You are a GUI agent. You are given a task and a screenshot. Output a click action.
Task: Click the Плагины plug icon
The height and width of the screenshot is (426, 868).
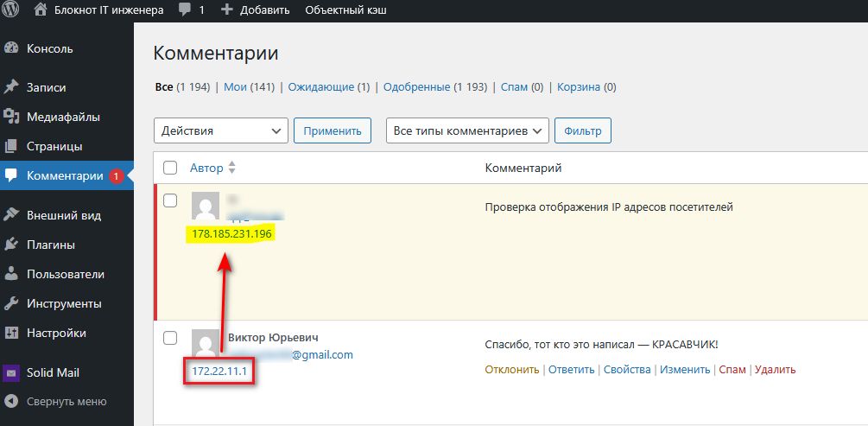(x=11, y=245)
